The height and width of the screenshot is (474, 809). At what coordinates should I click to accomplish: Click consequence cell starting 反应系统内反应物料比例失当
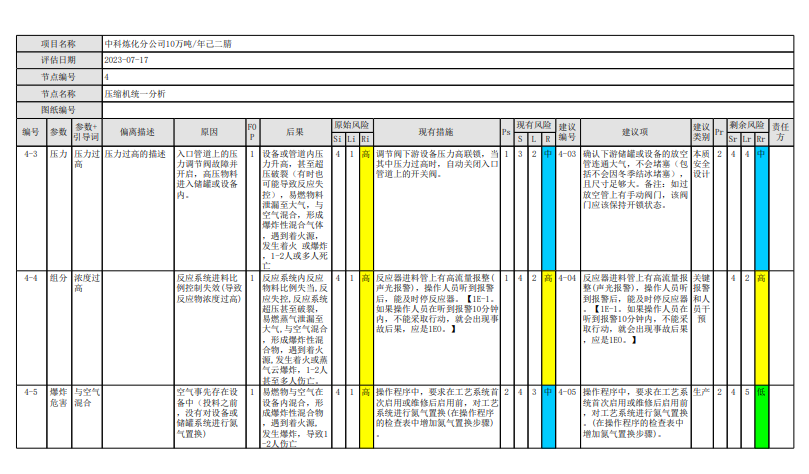(295, 328)
